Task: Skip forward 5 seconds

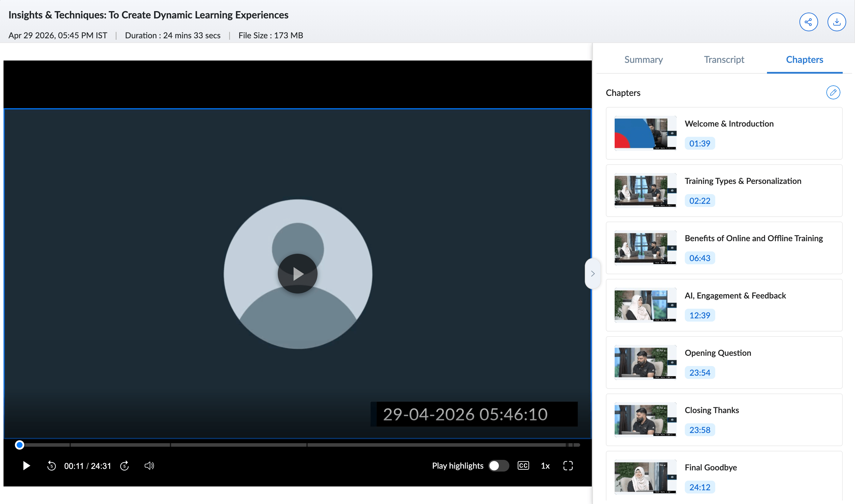Action: click(x=124, y=466)
